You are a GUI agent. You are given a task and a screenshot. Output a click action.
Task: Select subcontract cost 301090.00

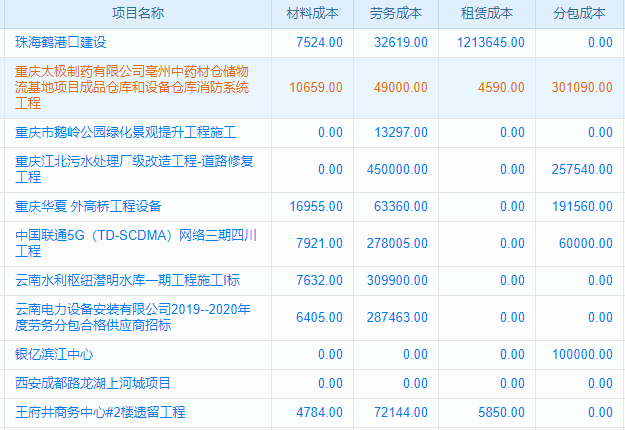pos(582,87)
